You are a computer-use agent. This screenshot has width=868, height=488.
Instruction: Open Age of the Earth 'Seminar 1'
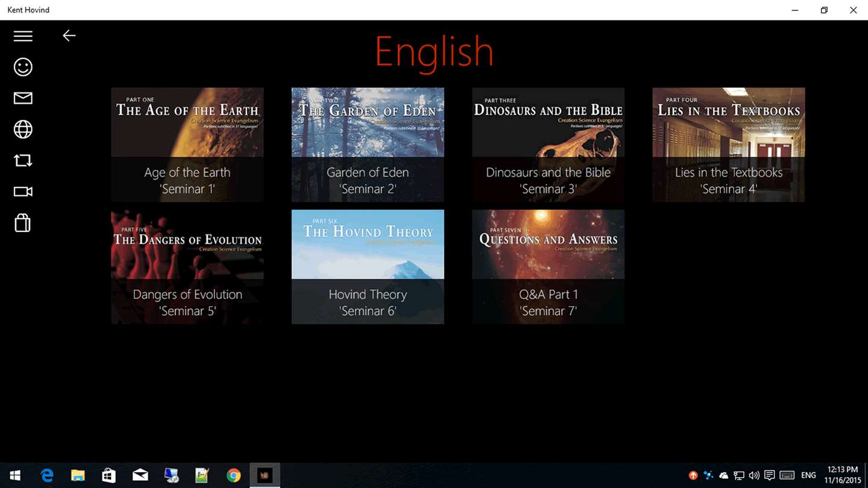point(187,145)
